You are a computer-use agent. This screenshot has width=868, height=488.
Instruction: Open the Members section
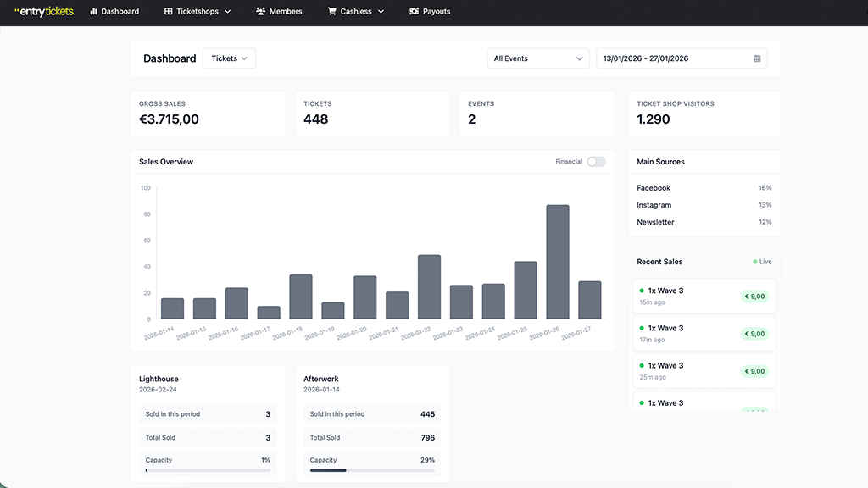(x=285, y=12)
